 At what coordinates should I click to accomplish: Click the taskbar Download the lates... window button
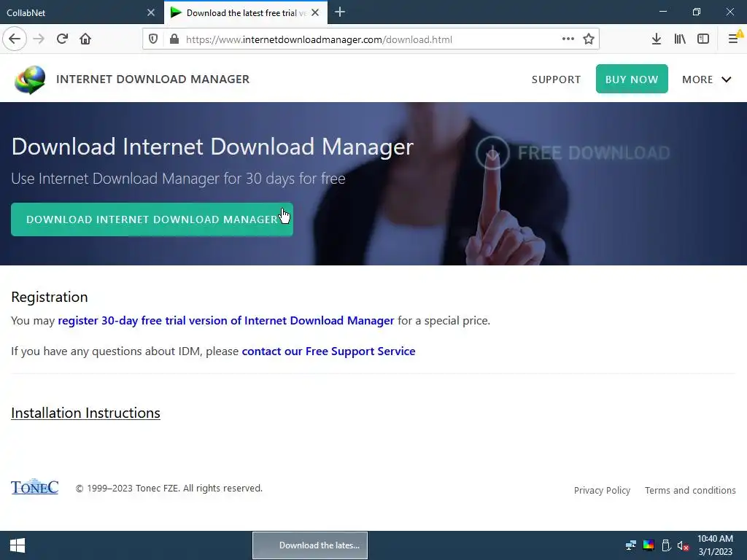[309, 545]
